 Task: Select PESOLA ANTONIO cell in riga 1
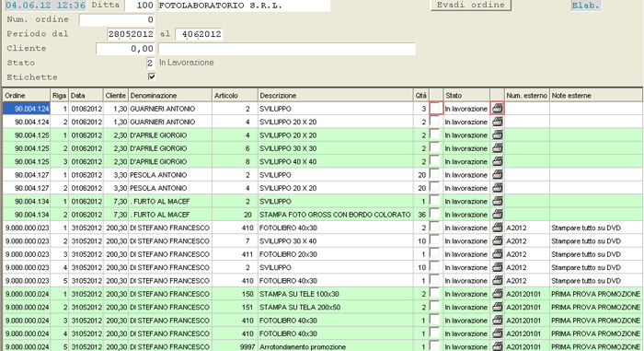coord(170,174)
